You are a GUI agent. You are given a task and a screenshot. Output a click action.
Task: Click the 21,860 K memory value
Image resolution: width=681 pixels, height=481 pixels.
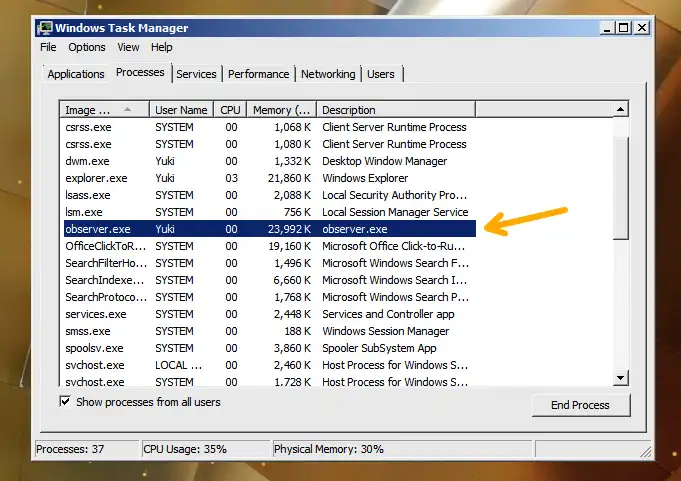pyautogui.click(x=289, y=178)
